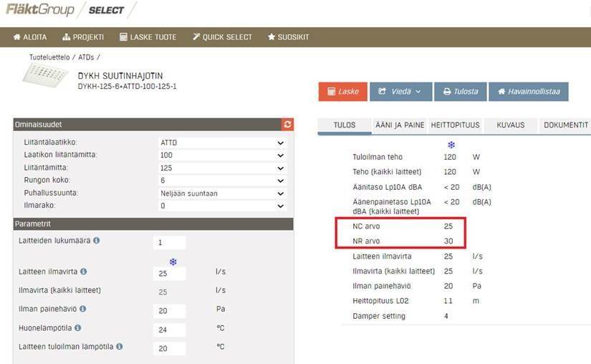Click the snowflake icon in Parametrit section
The width and height of the screenshot is (591, 364).
(x=172, y=262)
